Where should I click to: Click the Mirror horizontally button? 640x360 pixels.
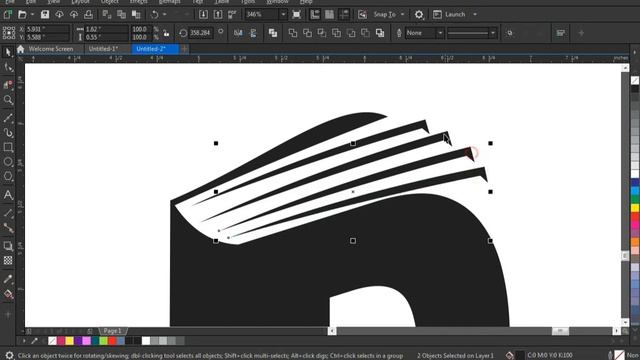(x=238, y=33)
